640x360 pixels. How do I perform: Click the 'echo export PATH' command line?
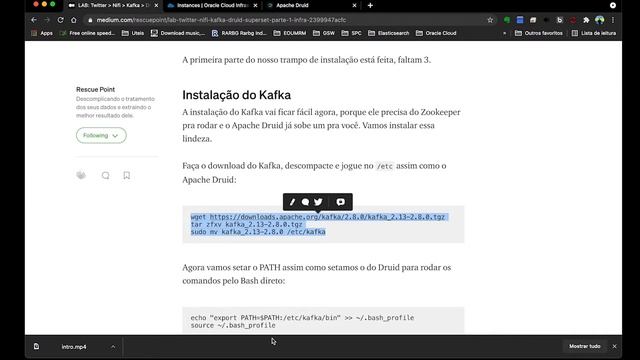point(302,318)
